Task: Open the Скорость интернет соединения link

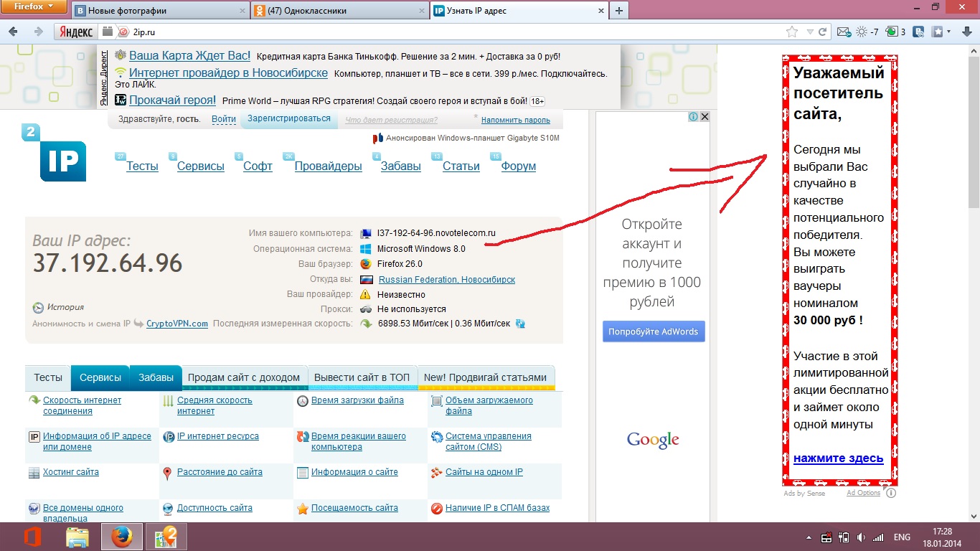Action: (83, 406)
